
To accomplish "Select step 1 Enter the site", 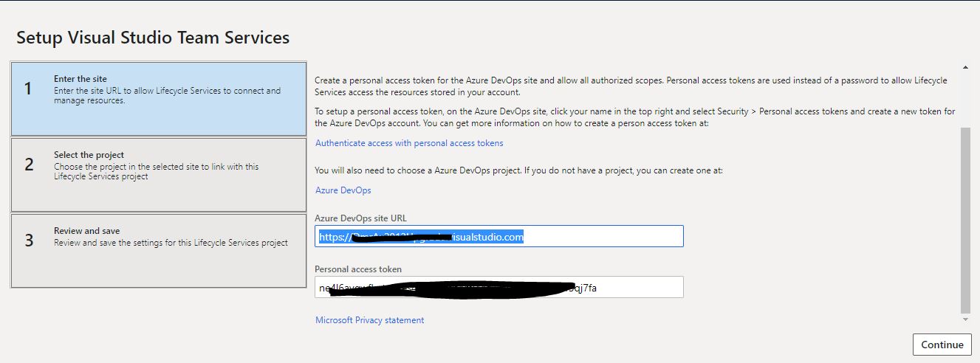I will [x=159, y=99].
